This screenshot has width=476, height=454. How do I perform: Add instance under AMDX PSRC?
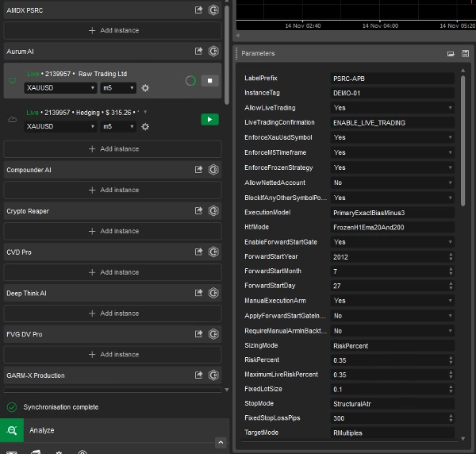(x=113, y=30)
